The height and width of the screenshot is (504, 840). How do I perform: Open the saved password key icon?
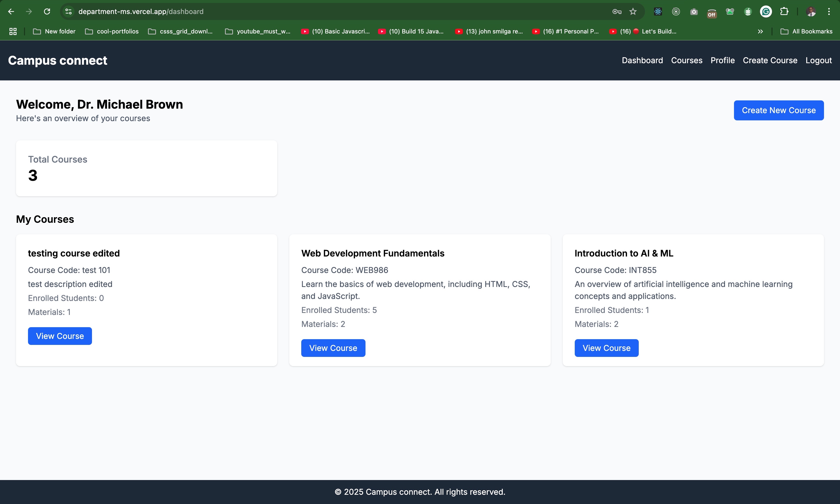coord(617,11)
